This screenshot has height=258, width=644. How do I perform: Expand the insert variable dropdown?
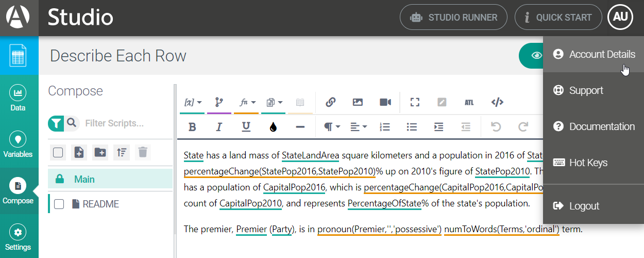[x=193, y=102]
